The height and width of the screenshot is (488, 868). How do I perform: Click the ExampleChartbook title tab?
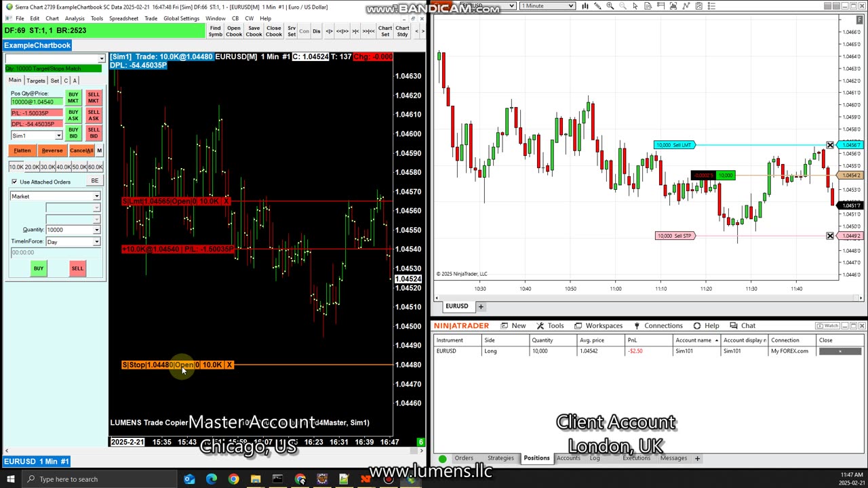click(x=37, y=45)
